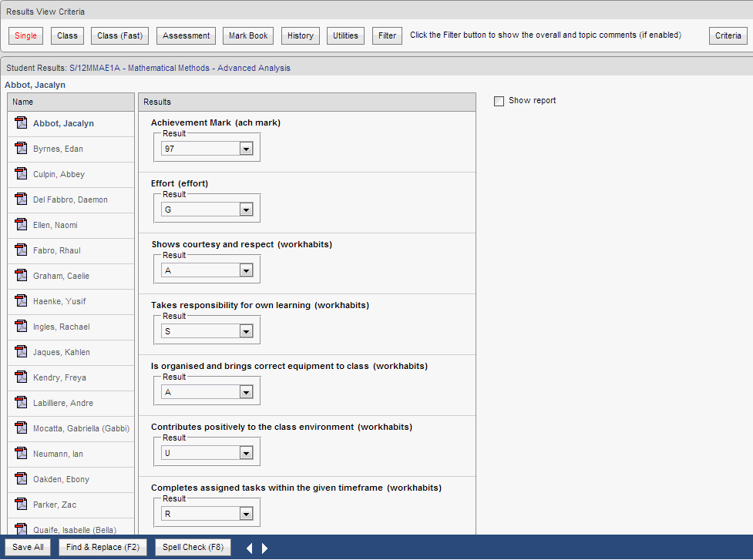Open PDF report icon for Ingles, Rachael
The height and width of the screenshot is (560, 753).
click(x=21, y=327)
